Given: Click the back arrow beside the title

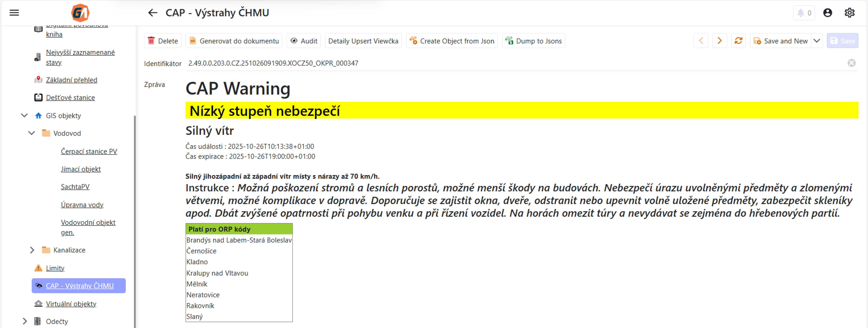Looking at the screenshot, I should 153,13.
